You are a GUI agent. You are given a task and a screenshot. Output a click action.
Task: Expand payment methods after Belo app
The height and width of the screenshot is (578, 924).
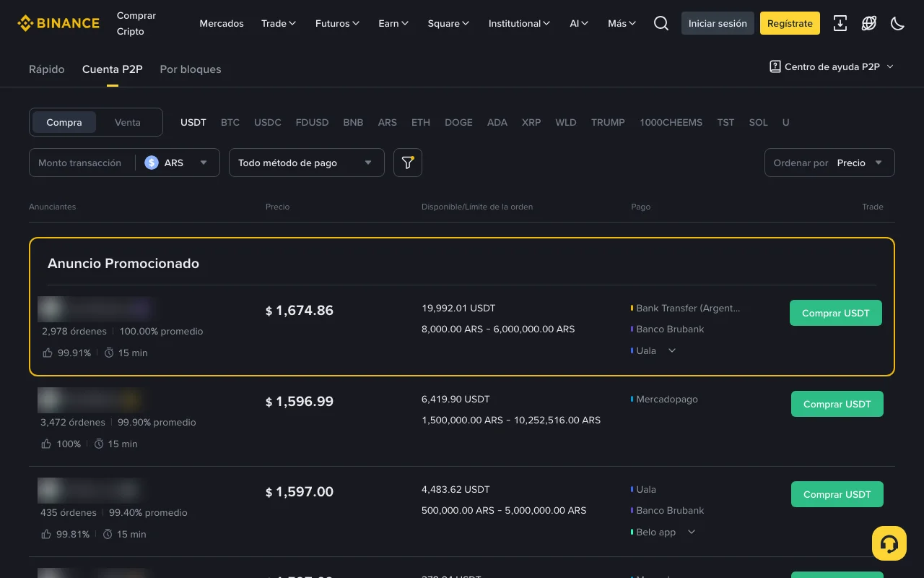point(692,532)
